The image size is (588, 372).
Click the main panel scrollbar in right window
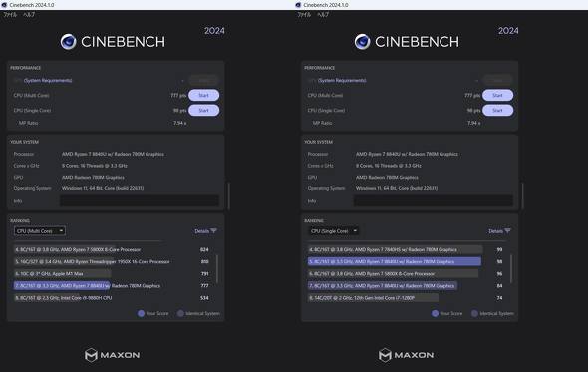point(523,195)
